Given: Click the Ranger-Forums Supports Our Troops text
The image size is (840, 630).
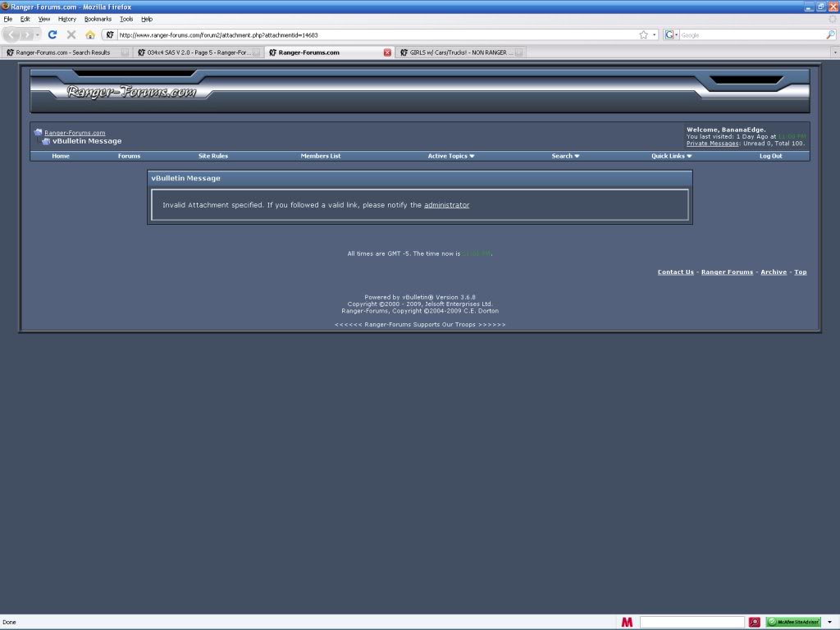Looking at the screenshot, I should click(420, 325).
